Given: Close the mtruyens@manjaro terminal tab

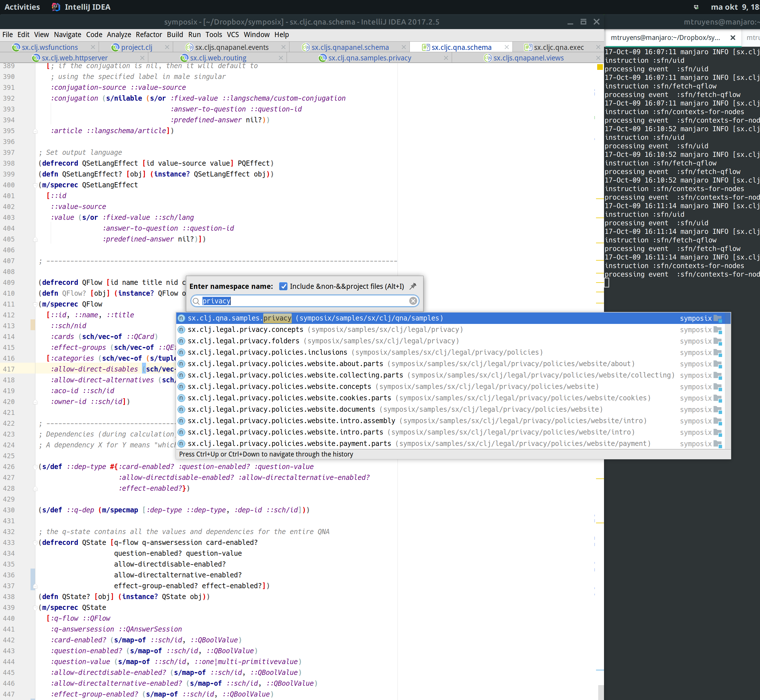Looking at the screenshot, I should [x=732, y=38].
